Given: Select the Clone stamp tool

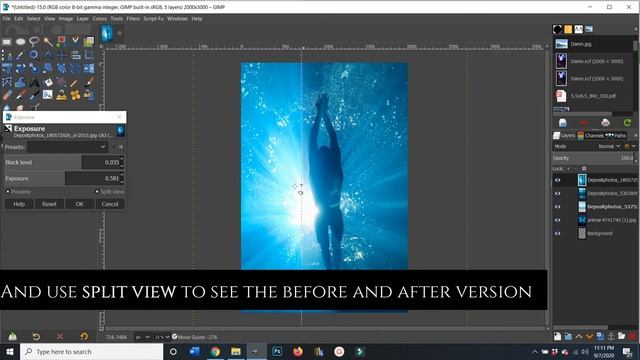Looking at the screenshot, I should coord(62,96).
